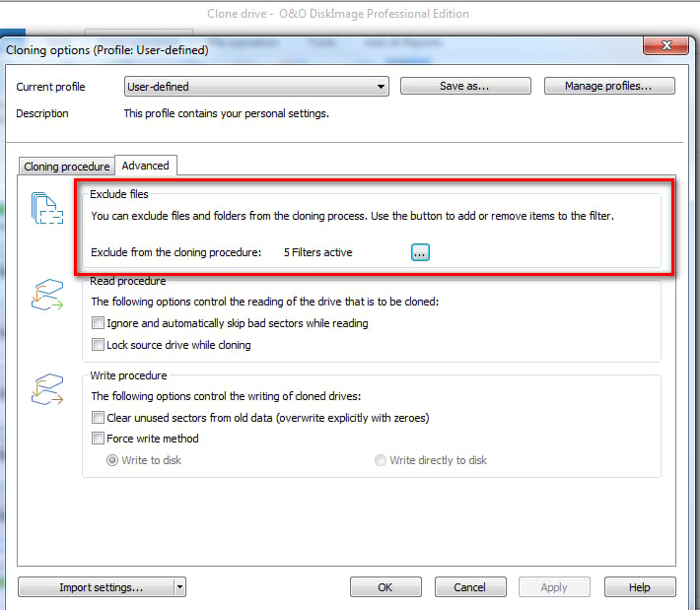Open the Current profile dropdown
This screenshot has width=700, height=610.
(256, 86)
